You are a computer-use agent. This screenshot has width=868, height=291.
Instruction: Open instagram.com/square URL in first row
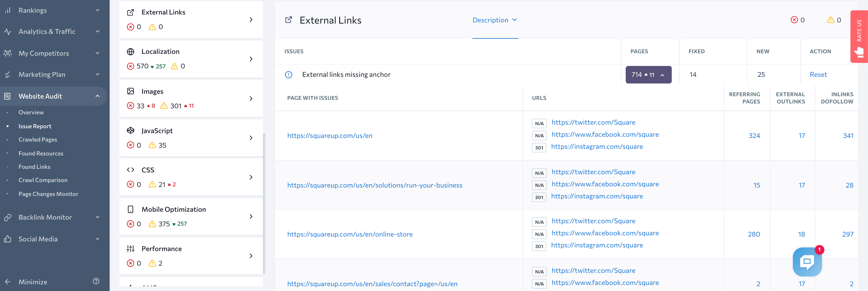pyautogui.click(x=597, y=147)
